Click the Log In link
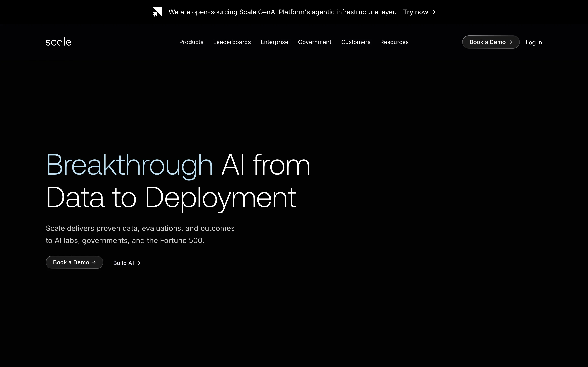The image size is (588, 367). [x=533, y=42]
